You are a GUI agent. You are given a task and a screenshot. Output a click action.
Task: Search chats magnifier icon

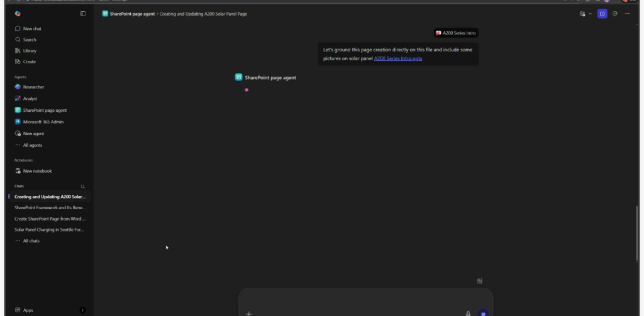(x=82, y=187)
